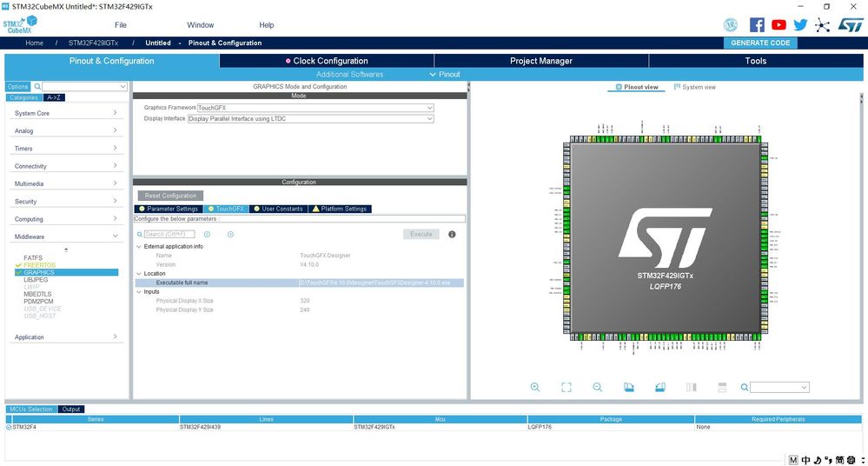
Task: Click the STM32CubeMX logo
Action: point(20,25)
